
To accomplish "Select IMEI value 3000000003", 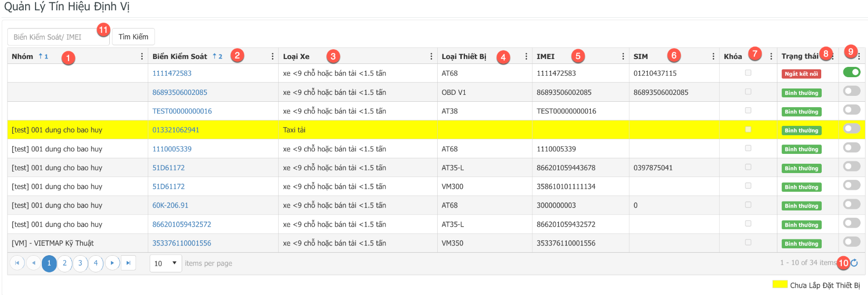I will tap(556, 206).
